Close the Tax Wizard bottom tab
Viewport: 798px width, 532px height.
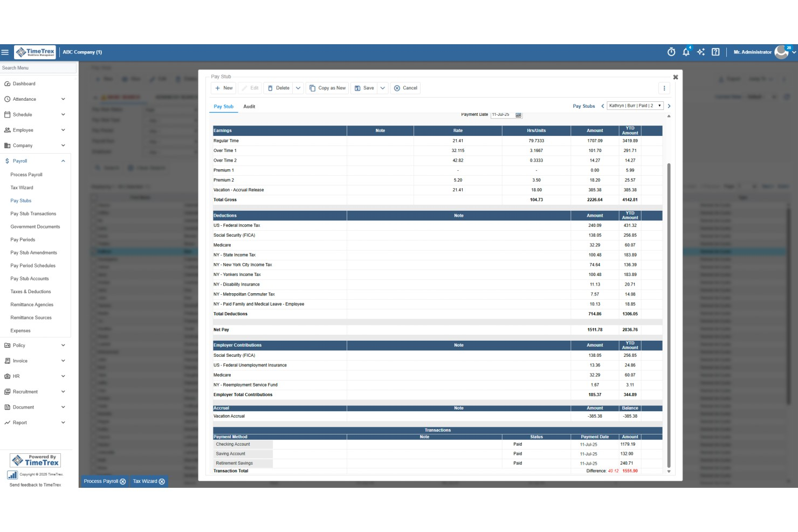(x=162, y=481)
